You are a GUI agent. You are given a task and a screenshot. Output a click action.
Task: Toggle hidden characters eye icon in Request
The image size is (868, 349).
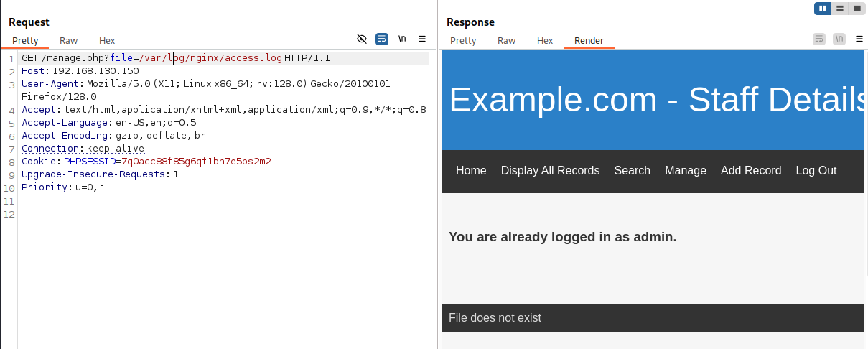tap(362, 39)
